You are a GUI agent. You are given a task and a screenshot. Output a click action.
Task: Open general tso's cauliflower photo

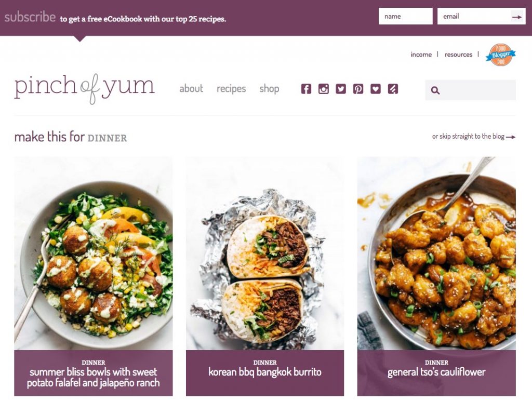tap(436, 253)
